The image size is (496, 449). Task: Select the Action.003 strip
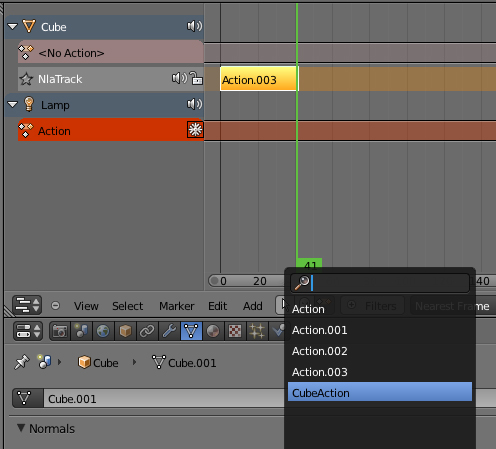pyautogui.click(x=259, y=79)
